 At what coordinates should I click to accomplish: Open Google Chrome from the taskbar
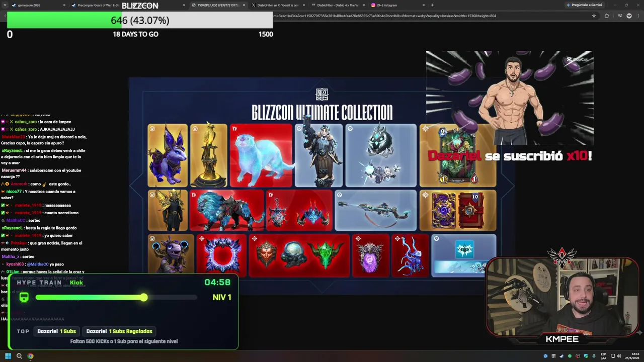pyautogui.click(x=30, y=356)
